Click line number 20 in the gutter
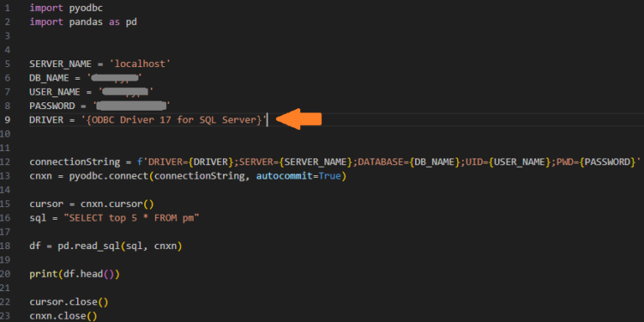Viewport: 644px width, 322px height. click(x=5, y=273)
